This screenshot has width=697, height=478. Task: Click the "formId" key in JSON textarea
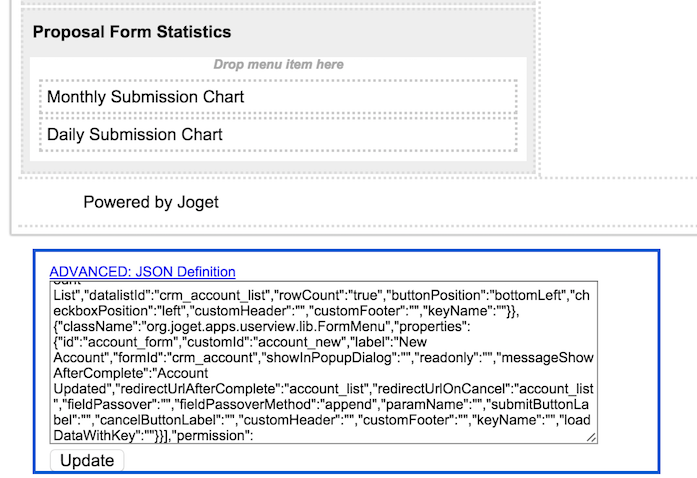coord(139,357)
